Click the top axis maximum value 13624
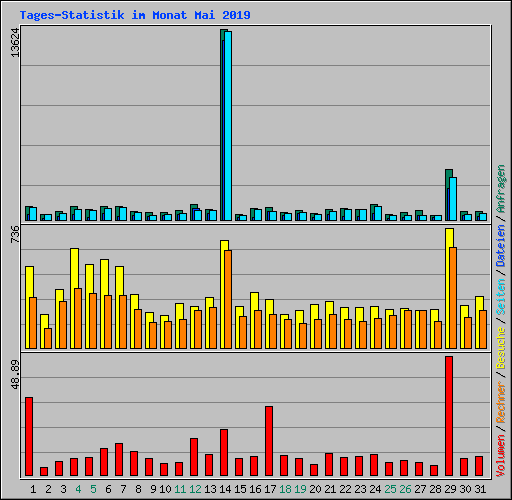This screenshot has height=500, width=512. [x=15, y=42]
